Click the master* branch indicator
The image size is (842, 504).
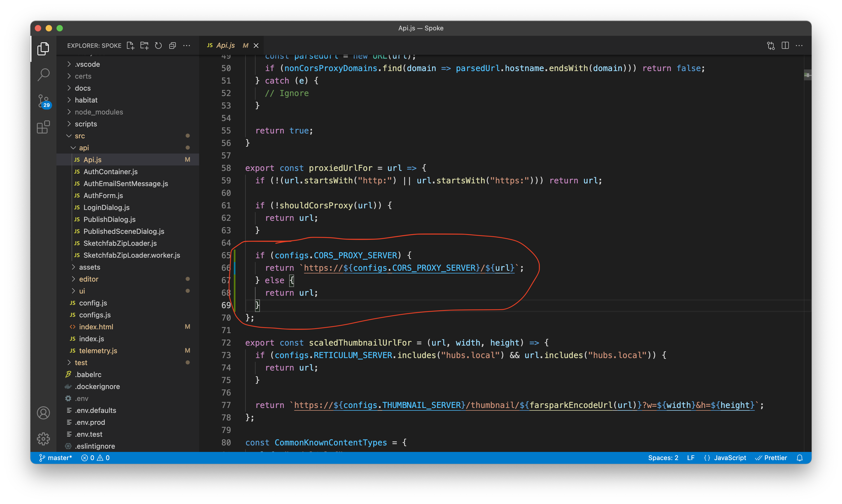coord(55,458)
